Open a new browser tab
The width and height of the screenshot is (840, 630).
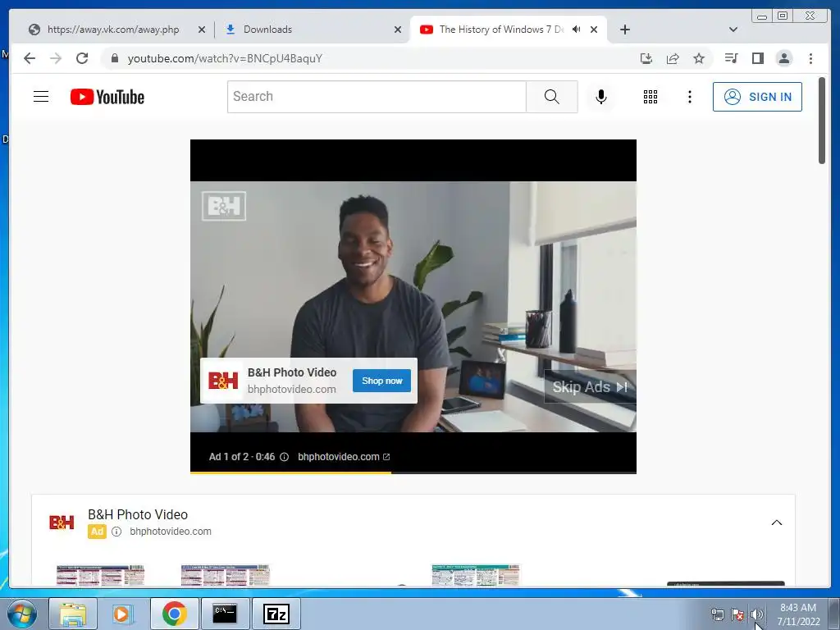coord(624,30)
